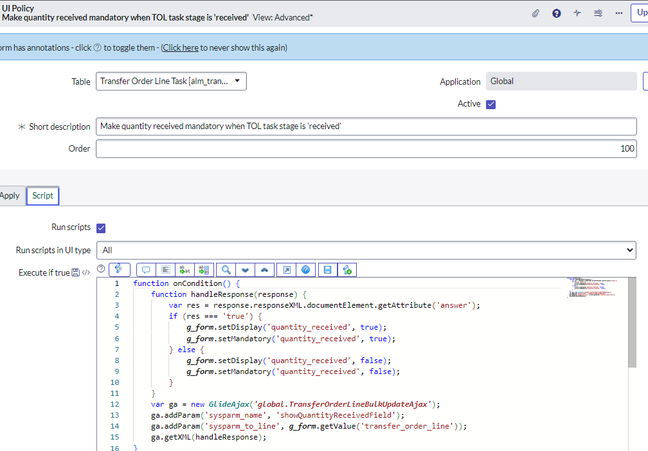Viewport: 648px width, 451px height.
Task: Click the script editor vertical scrollbar
Action: (632, 322)
